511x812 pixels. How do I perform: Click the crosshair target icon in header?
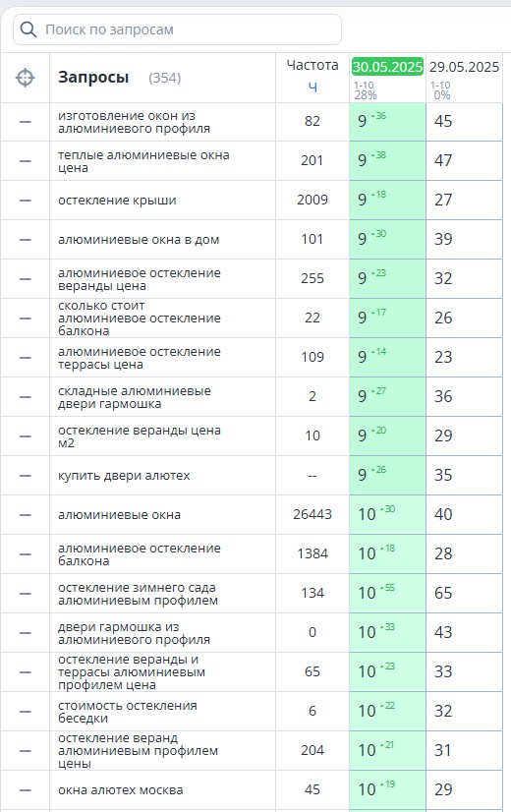click(x=25, y=78)
